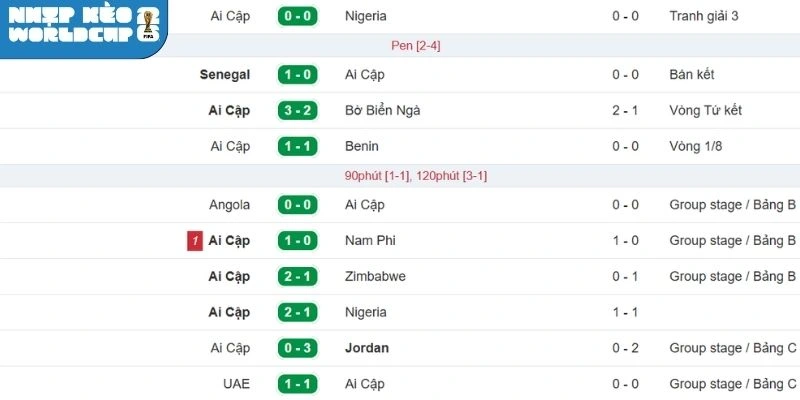The image size is (800, 400).
Task: Click the 1-1 score badge against Benin
Action: [x=296, y=146]
